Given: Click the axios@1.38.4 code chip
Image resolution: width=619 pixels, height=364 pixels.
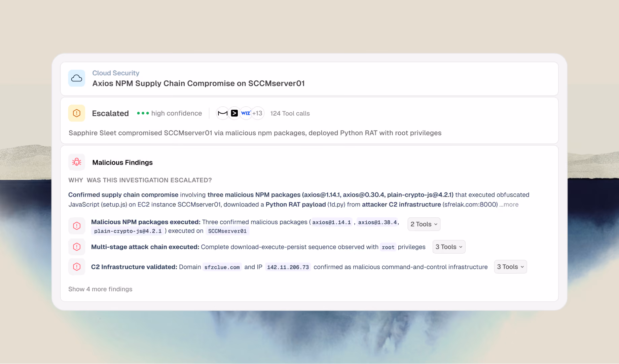Looking at the screenshot, I should tap(377, 222).
